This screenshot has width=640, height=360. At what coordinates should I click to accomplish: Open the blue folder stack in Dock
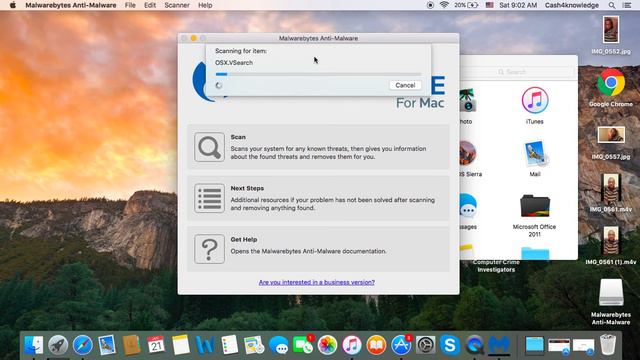[x=534, y=345]
